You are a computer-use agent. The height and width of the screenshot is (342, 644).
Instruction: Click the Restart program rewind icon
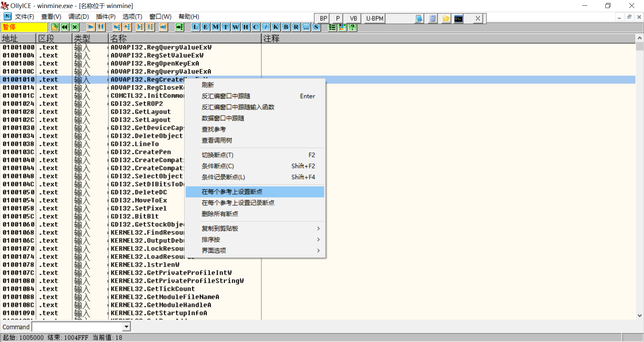click(x=65, y=27)
